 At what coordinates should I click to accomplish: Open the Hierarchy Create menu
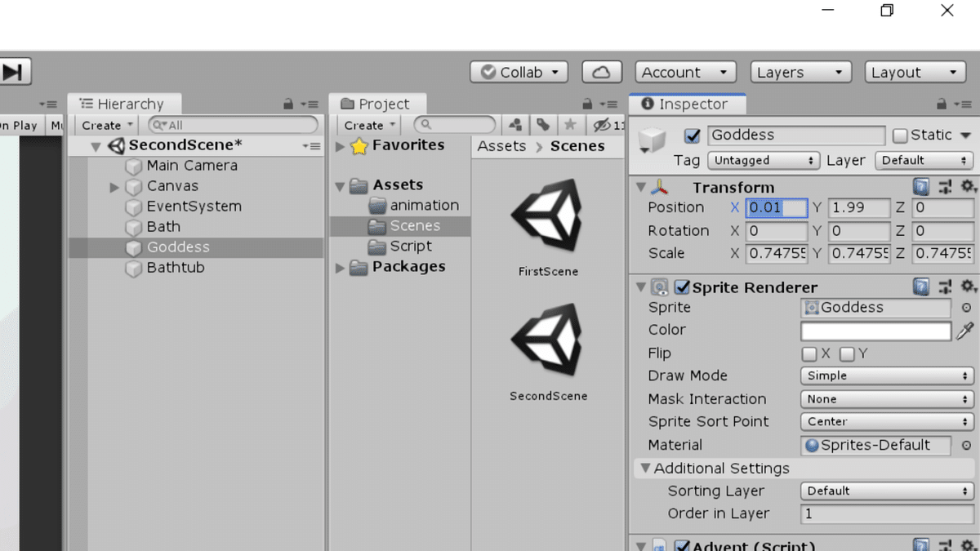(106, 125)
